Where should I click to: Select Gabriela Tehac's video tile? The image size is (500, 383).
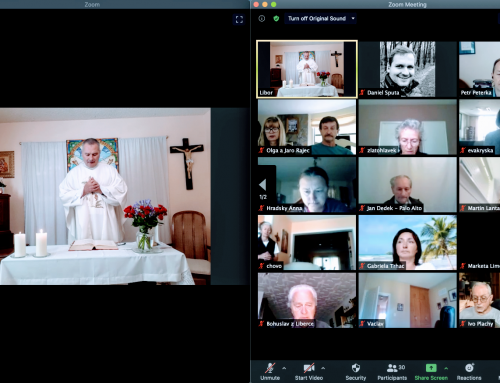click(407, 242)
